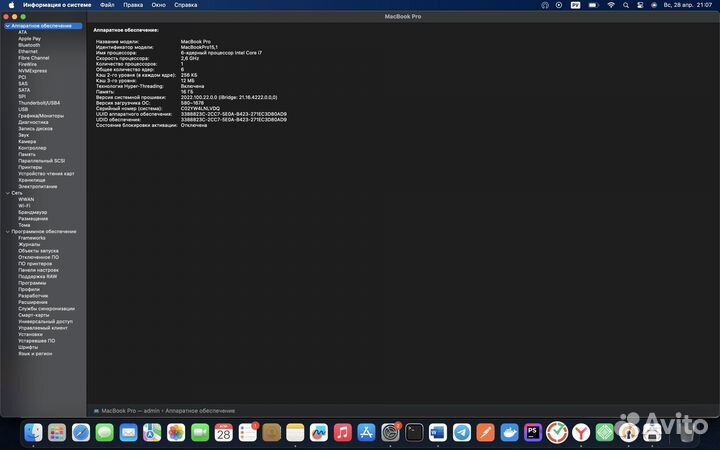The height and width of the screenshot is (450, 720).
Task: Select USB in the sidebar
Action: [23, 109]
